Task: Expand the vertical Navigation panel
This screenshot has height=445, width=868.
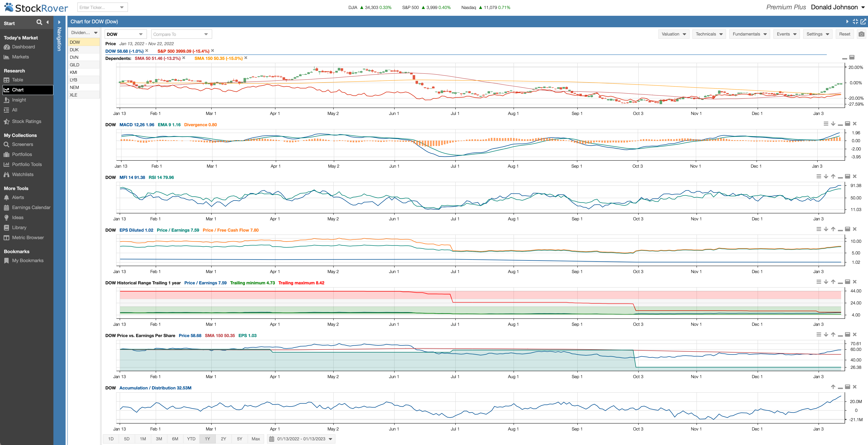Action: (59, 22)
